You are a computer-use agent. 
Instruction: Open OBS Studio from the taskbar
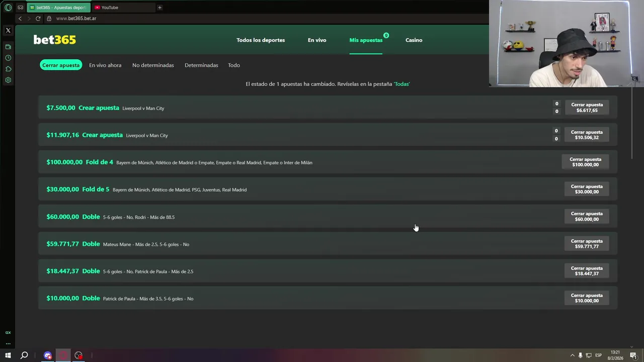[78, 355]
